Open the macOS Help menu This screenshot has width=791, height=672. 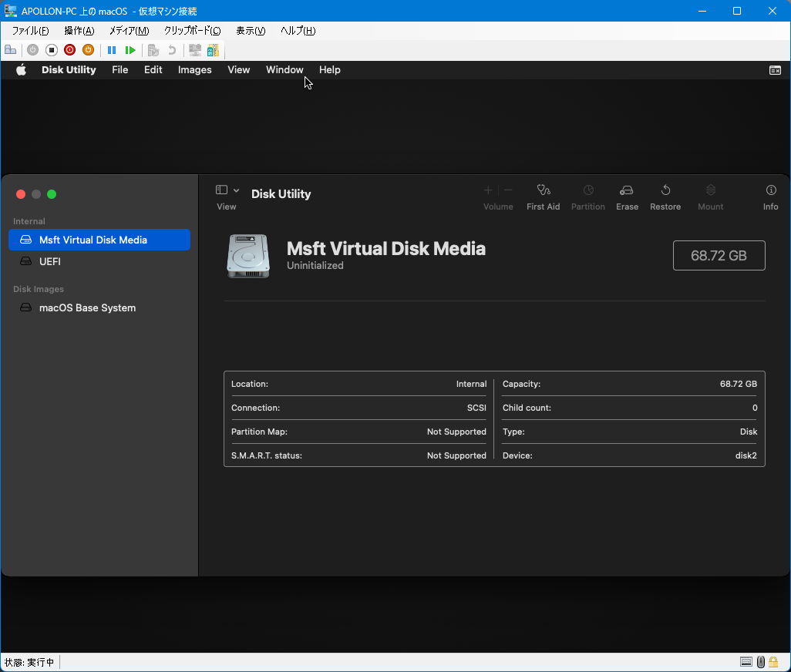pyautogui.click(x=329, y=70)
